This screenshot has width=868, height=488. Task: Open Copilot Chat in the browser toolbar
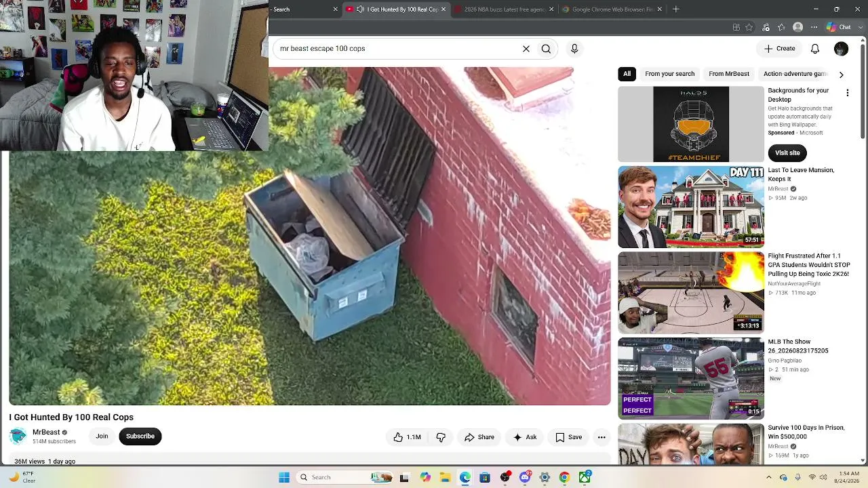tap(839, 27)
